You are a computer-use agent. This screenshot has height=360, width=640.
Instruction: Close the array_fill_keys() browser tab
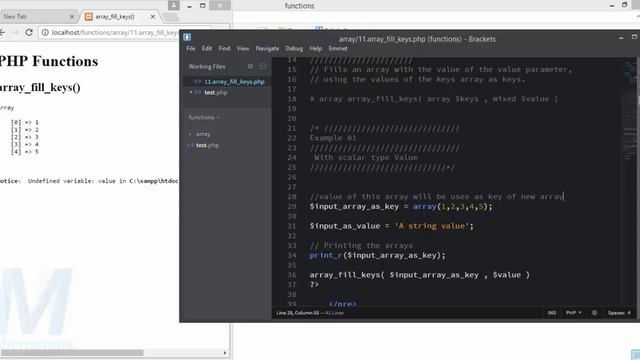click(153, 17)
